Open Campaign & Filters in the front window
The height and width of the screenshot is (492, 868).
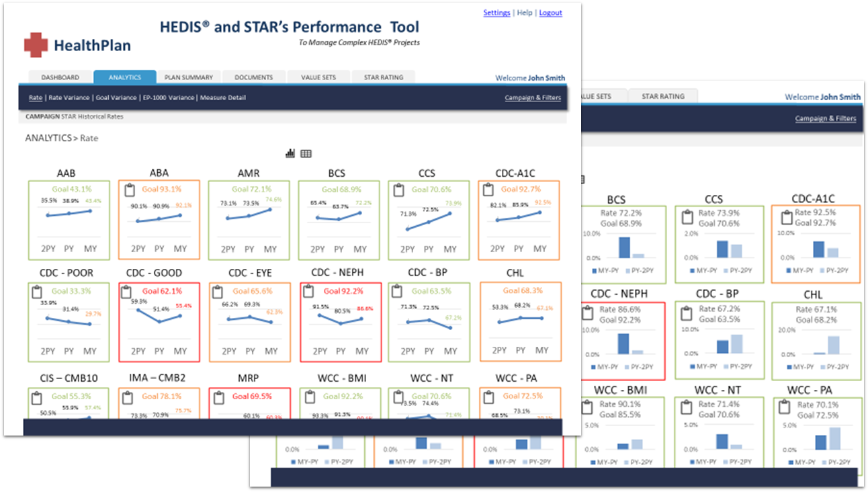(x=532, y=98)
